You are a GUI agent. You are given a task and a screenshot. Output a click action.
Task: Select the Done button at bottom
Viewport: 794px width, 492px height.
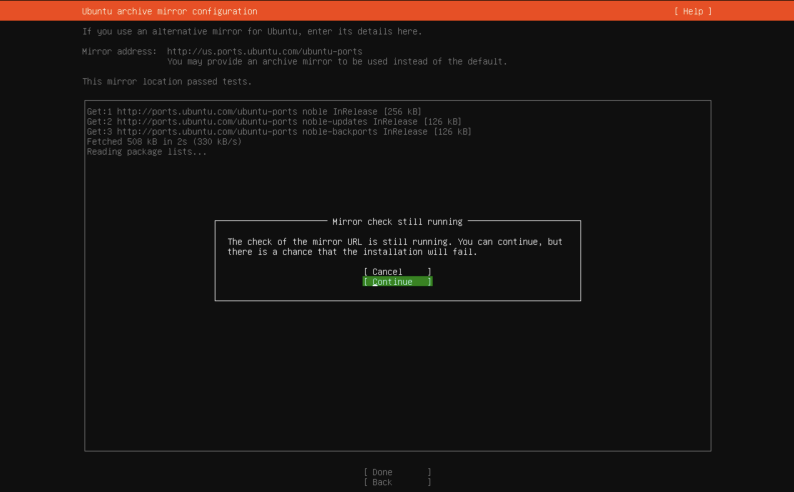tap(397, 471)
